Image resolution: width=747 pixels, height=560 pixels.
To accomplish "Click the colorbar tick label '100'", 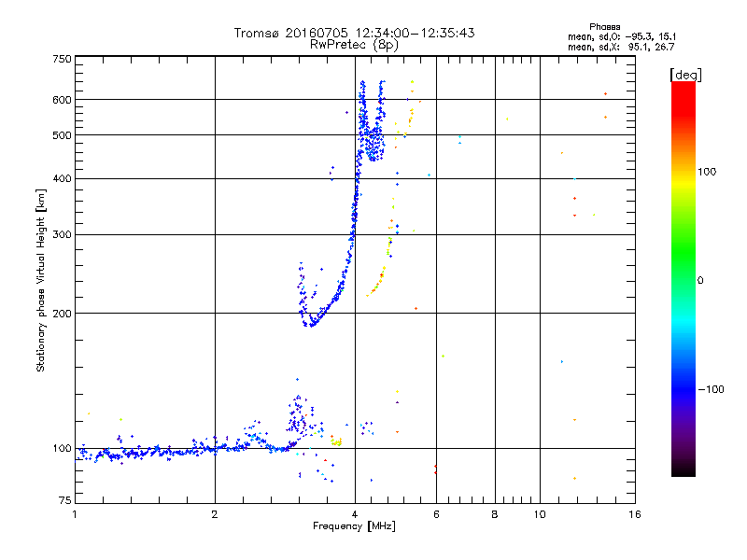I will click(x=707, y=172).
